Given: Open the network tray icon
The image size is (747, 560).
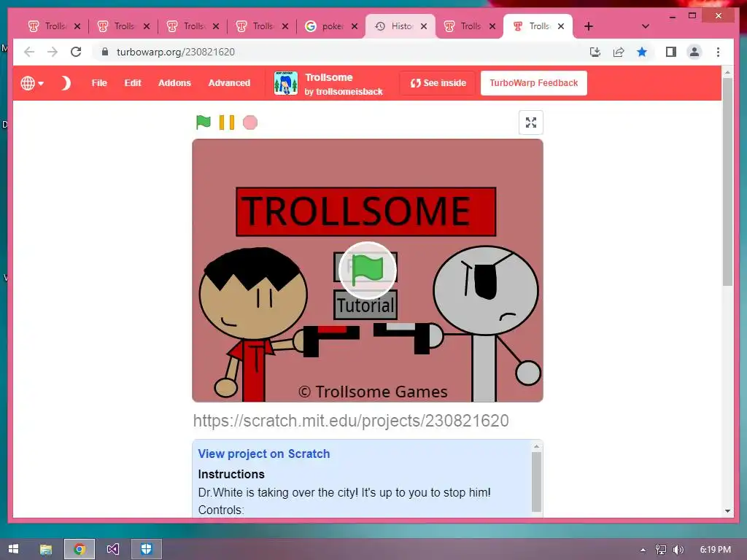Looking at the screenshot, I should click(660, 550).
